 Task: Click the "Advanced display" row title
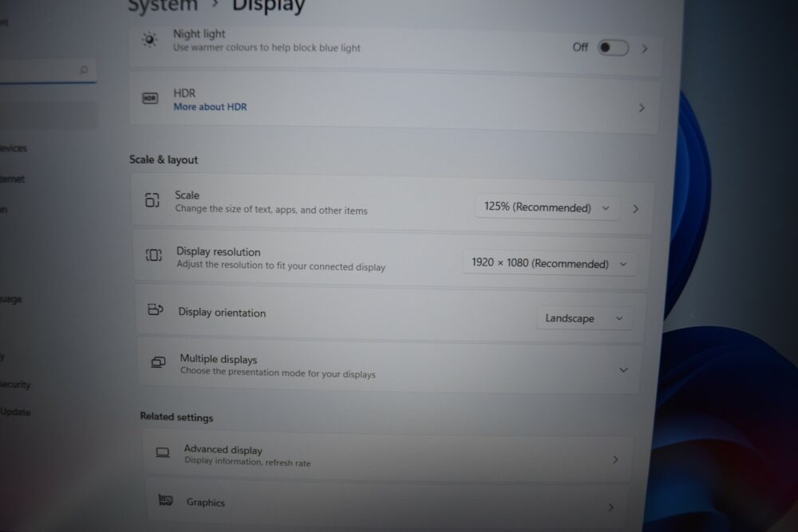point(223,450)
